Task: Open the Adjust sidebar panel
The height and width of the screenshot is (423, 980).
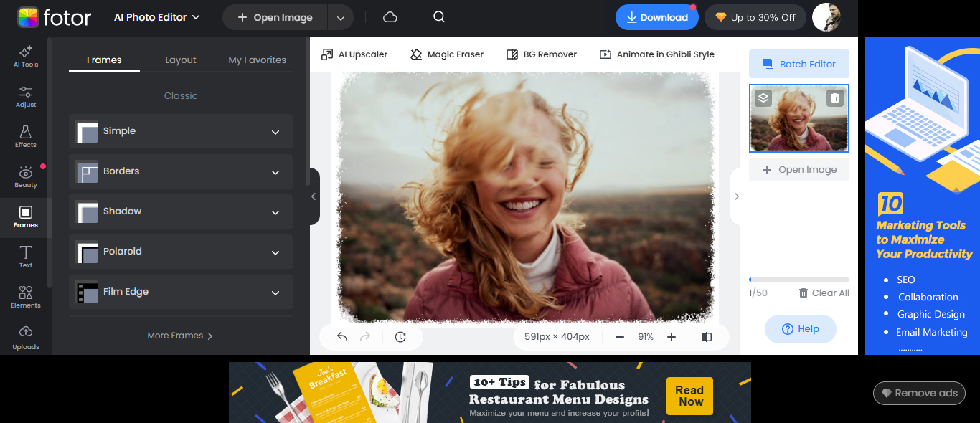Action: click(x=26, y=96)
